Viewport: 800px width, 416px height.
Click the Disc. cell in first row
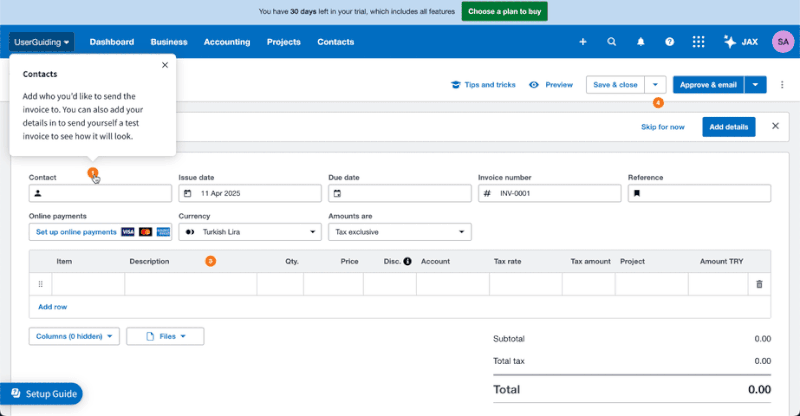coord(390,284)
